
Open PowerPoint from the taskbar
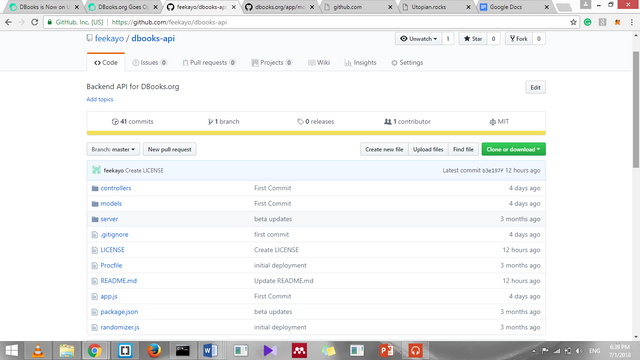click(386, 351)
